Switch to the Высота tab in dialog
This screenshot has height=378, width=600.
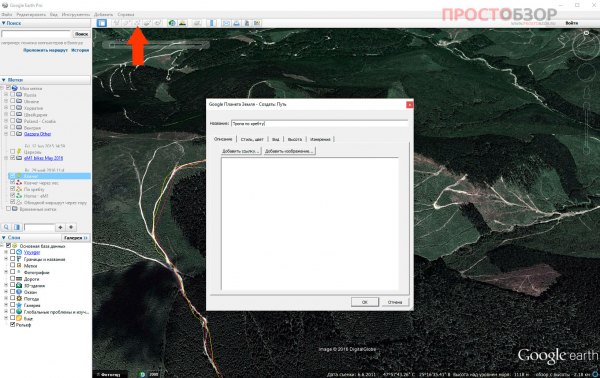point(295,139)
